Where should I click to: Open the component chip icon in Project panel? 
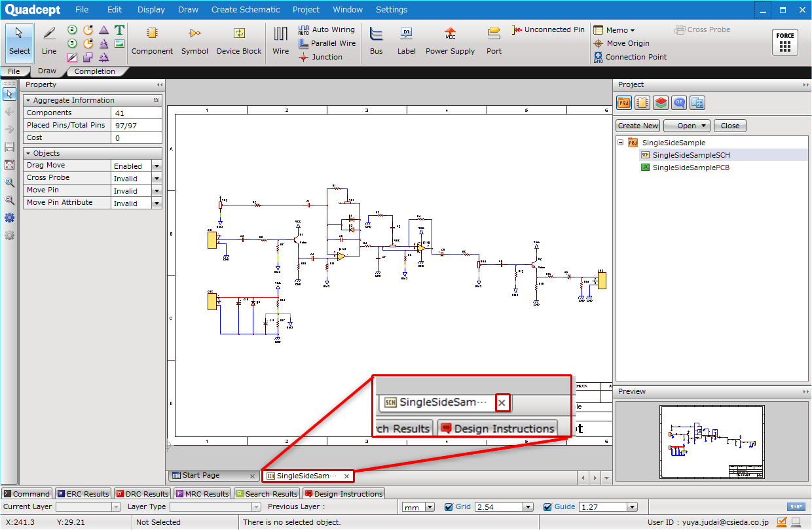(x=642, y=103)
